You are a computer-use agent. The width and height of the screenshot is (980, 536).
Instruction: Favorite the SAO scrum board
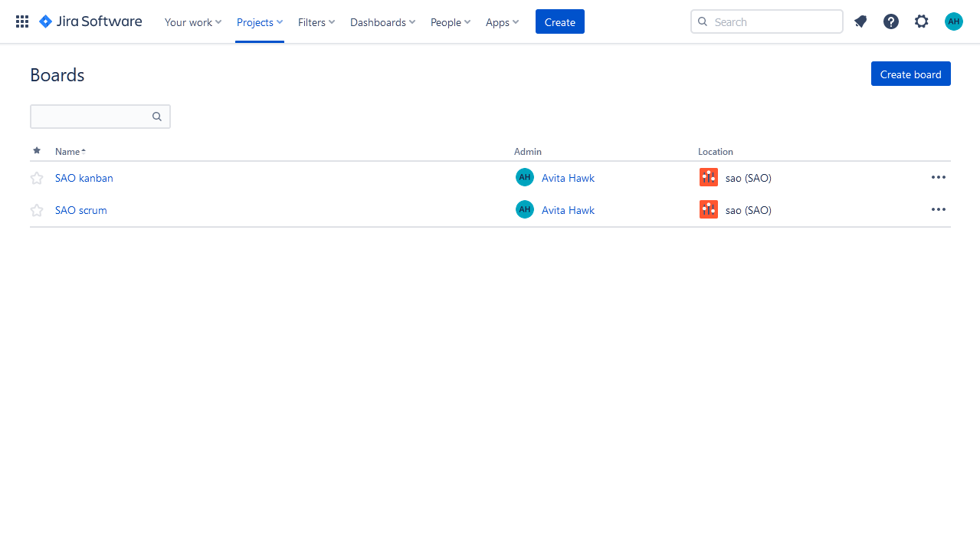tap(36, 209)
